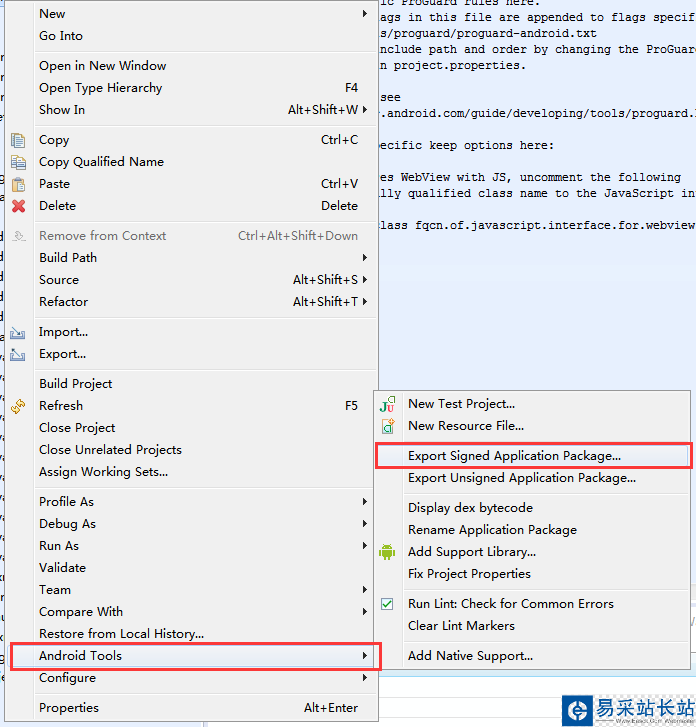Toggle the Run Lint checkmark icon
This screenshot has width=696, height=727.
coord(387,604)
